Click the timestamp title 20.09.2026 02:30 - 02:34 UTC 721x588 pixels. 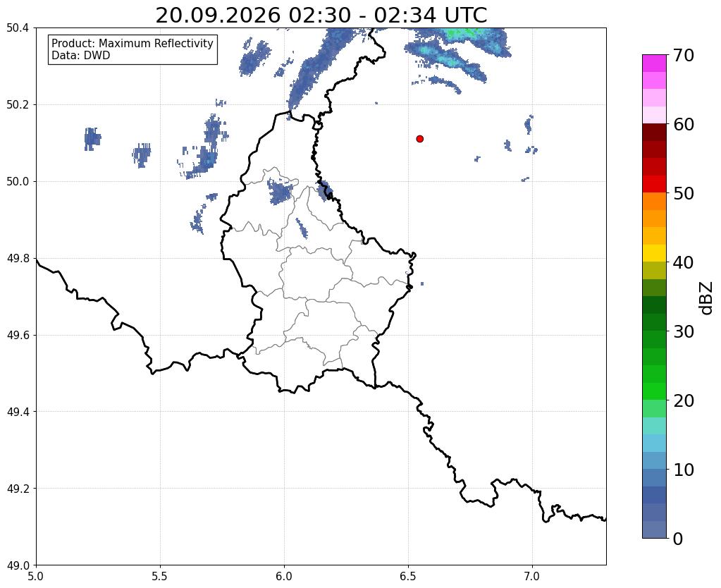321,16
